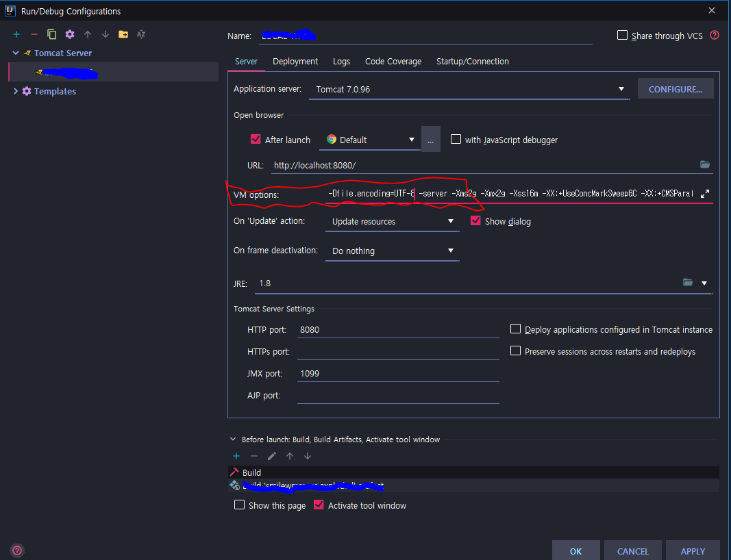Enable Preserve sessions across restarts and redeploys
Image resolution: width=731 pixels, height=560 pixels.
[515, 351]
